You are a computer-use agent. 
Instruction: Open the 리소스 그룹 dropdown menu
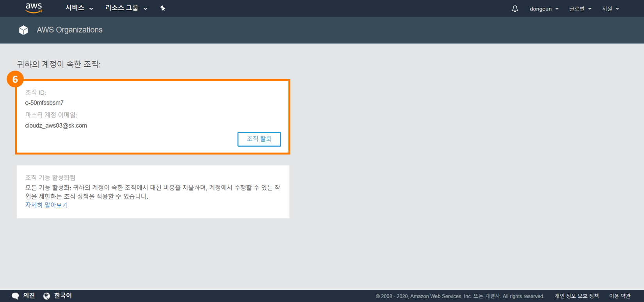[126, 8]
